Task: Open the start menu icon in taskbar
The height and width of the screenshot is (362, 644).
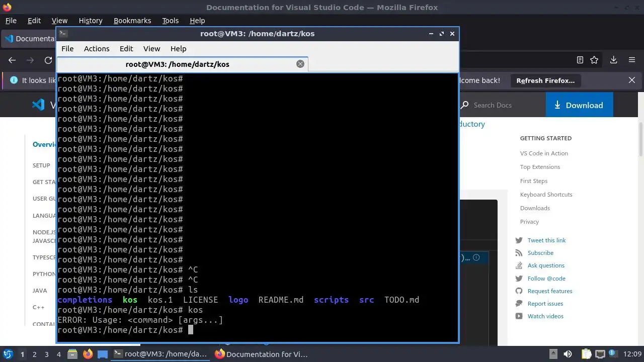Action: [8, 354]
